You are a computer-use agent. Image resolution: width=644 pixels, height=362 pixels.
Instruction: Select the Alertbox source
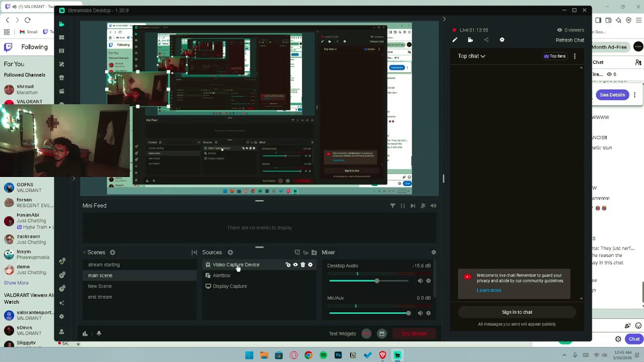tap(259, 276)
